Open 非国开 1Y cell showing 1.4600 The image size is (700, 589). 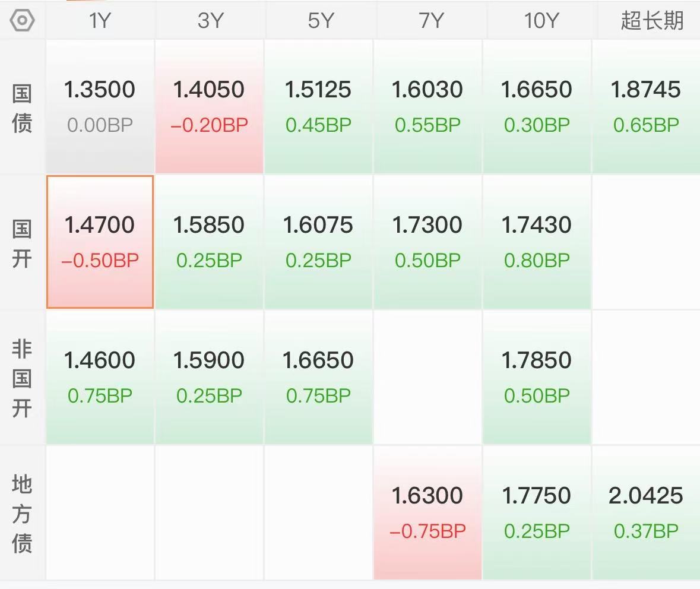point(100,378)
